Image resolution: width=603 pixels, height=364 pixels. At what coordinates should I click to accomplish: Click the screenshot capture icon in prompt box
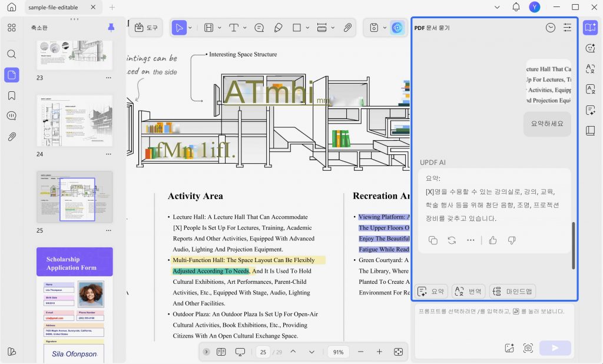(528, 348)
